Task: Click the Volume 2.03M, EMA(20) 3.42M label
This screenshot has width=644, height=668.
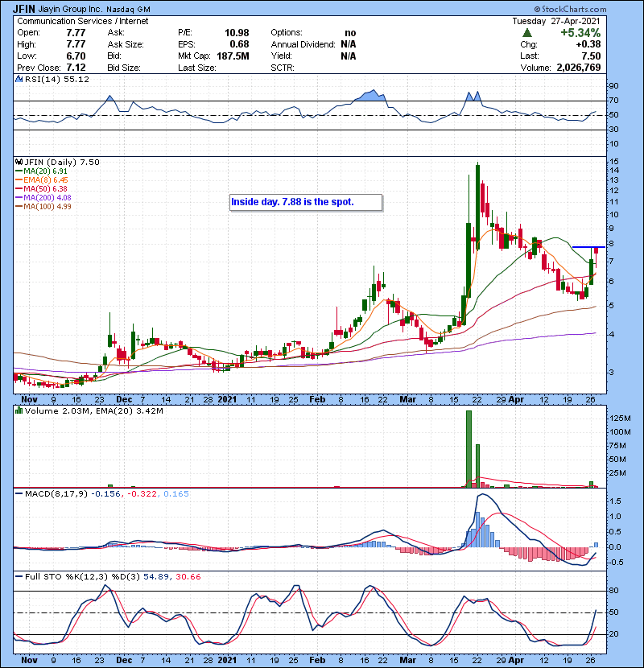Action: 93,411
